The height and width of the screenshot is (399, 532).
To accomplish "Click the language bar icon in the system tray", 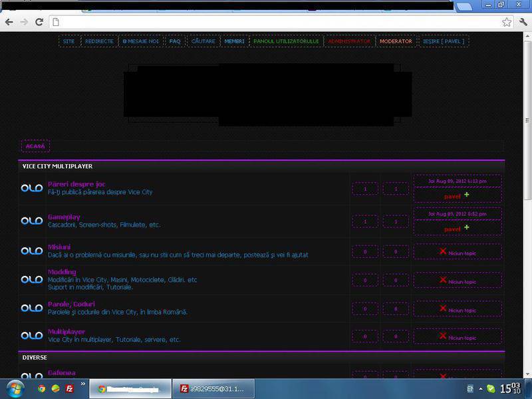I will point(470,389).
